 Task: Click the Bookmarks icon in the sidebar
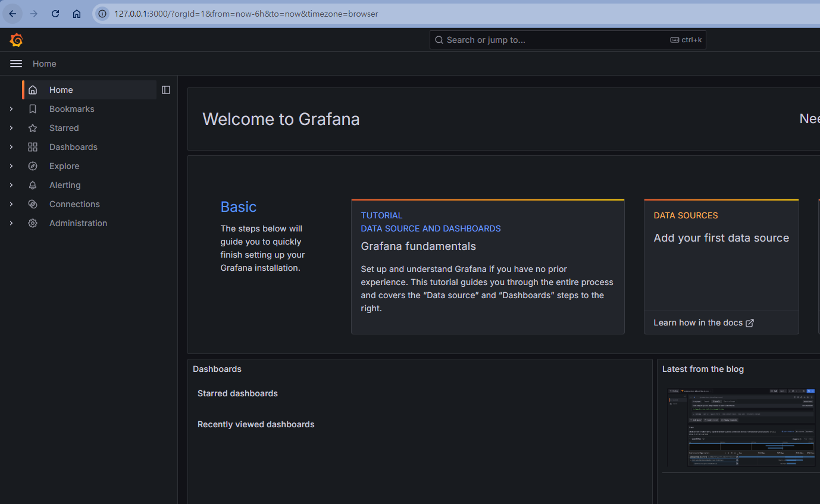(33, 108)
